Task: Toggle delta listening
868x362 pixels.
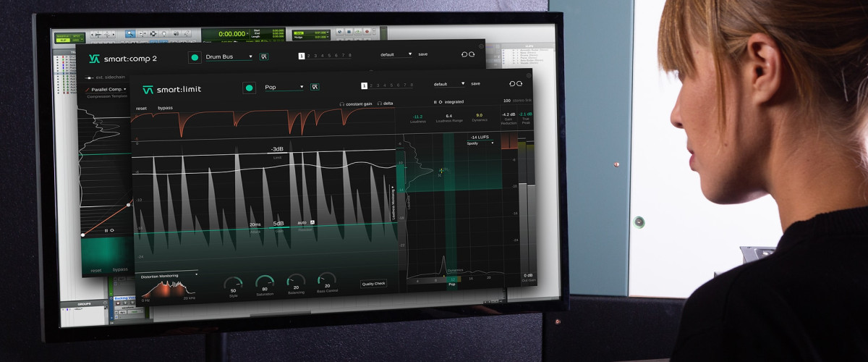Action: [385, 104]
